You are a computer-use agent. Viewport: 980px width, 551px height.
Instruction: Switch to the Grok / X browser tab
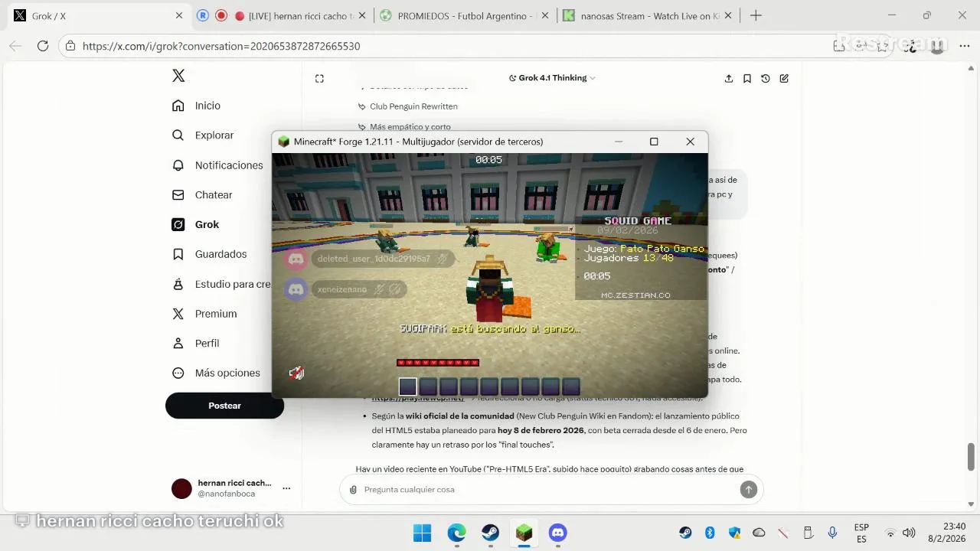(x=98, y=16)
